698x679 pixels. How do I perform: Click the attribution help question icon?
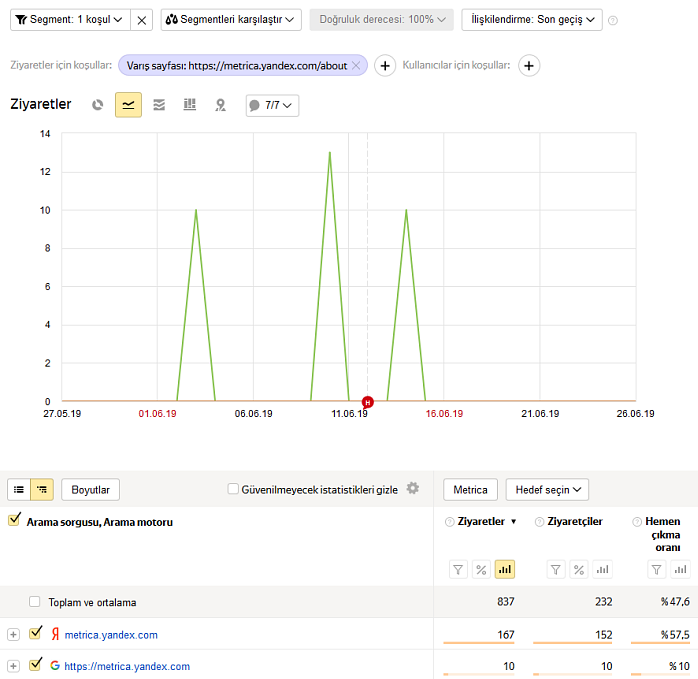tap(613, 20)
